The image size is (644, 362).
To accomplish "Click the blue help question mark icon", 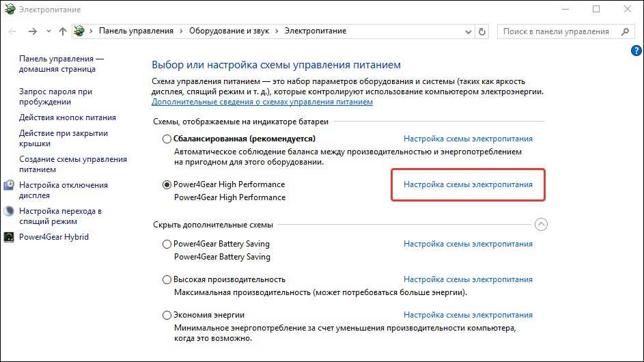I will click(x=636, y=51).
